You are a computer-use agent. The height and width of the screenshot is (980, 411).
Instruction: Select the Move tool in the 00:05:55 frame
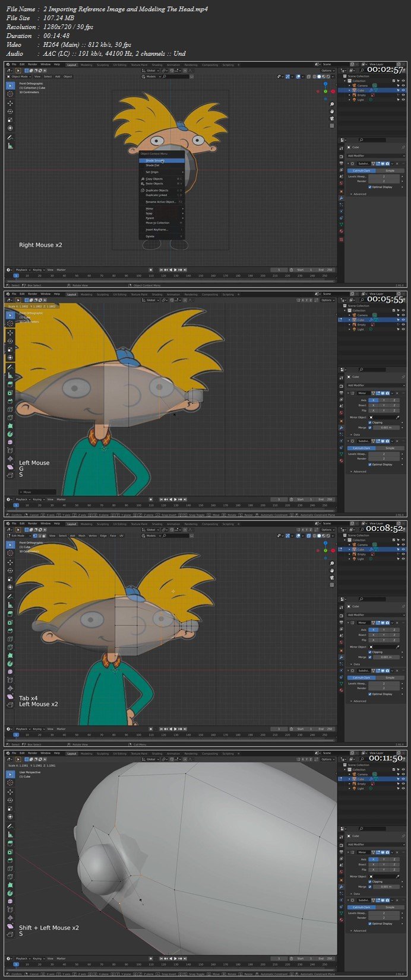[x=10, y=333]
